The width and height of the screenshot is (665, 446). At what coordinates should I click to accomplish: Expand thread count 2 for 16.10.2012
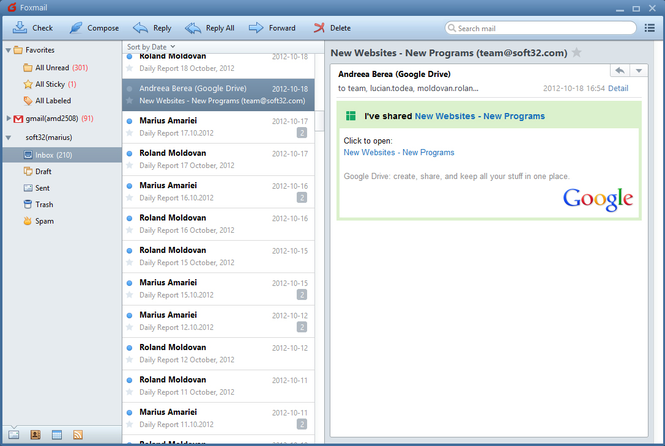[302, 198]
